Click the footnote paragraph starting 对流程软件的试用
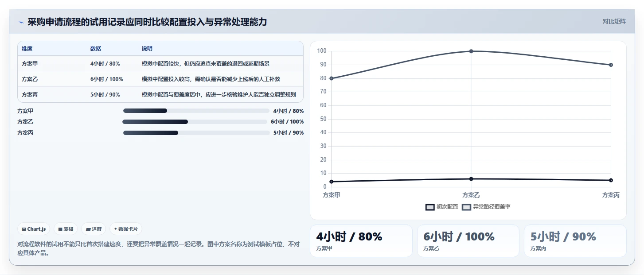This screenshot has height=275, width=644. click(x=159, y=248)
